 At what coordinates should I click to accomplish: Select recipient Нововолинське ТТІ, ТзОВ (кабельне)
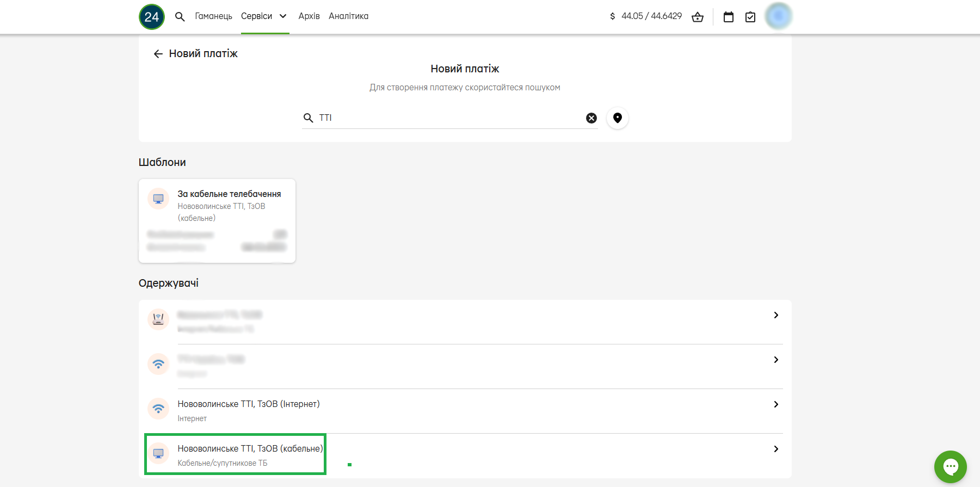465,456
